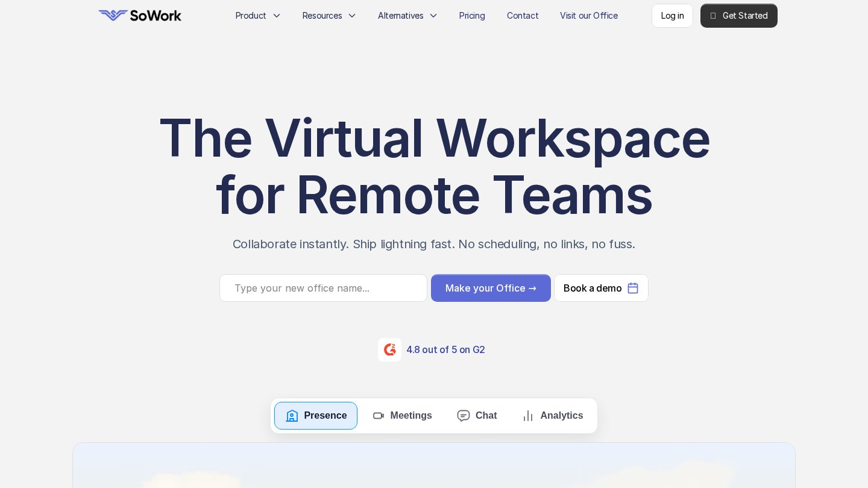The image size is (868, 488).
Task: Open the Alternatives menu
Action: coord(407,16)
